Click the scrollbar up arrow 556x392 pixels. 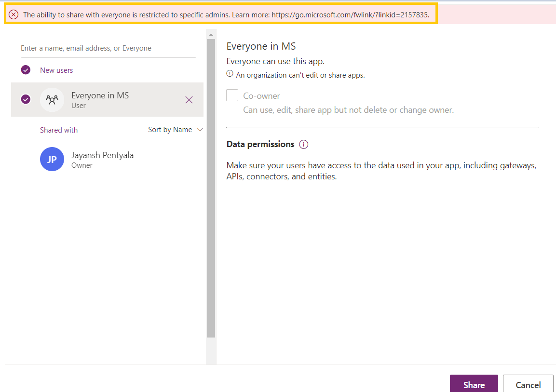[x=211, y=34]
